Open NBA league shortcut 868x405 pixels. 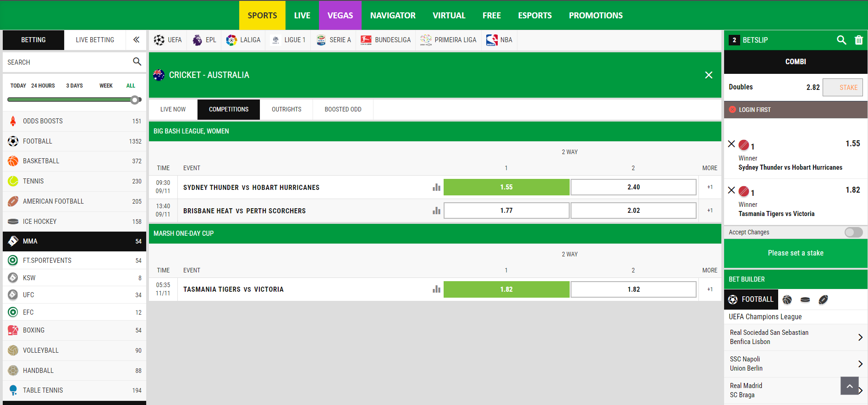pyautogui.click(x=500, y=40)
